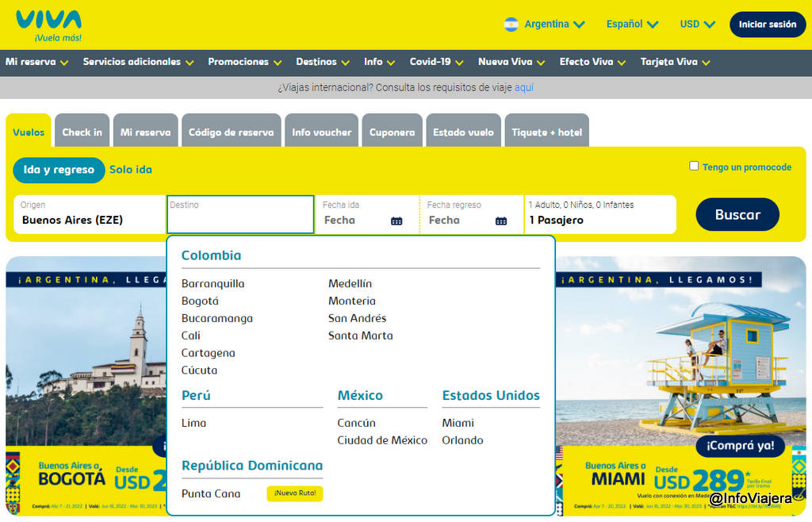Expand the Covid-19 menu
This screenshot has width=812, height=522.
(436, 62)
